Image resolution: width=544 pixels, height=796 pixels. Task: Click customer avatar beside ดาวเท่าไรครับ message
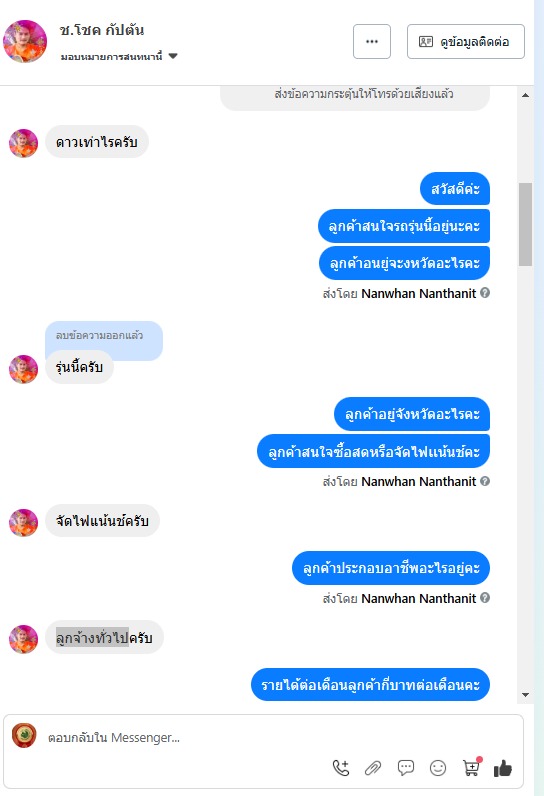(x=23, y=143)
